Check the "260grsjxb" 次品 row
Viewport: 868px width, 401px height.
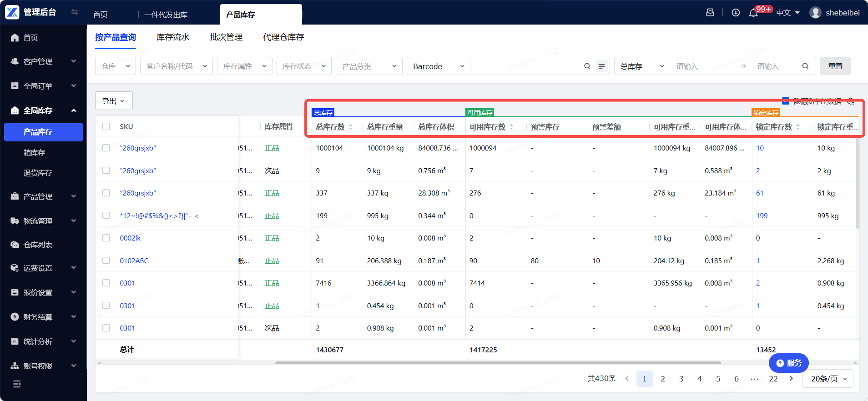click(106, 170)
